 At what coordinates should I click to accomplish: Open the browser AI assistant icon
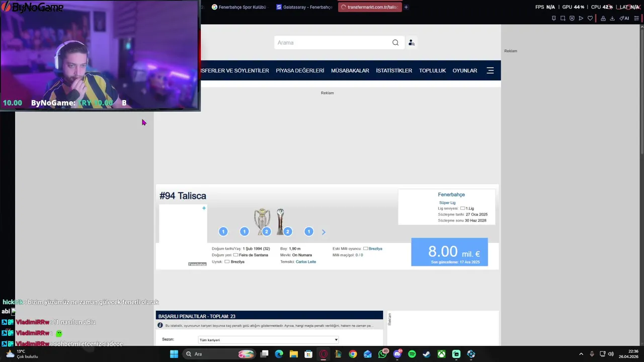click(x=624, y=18)
